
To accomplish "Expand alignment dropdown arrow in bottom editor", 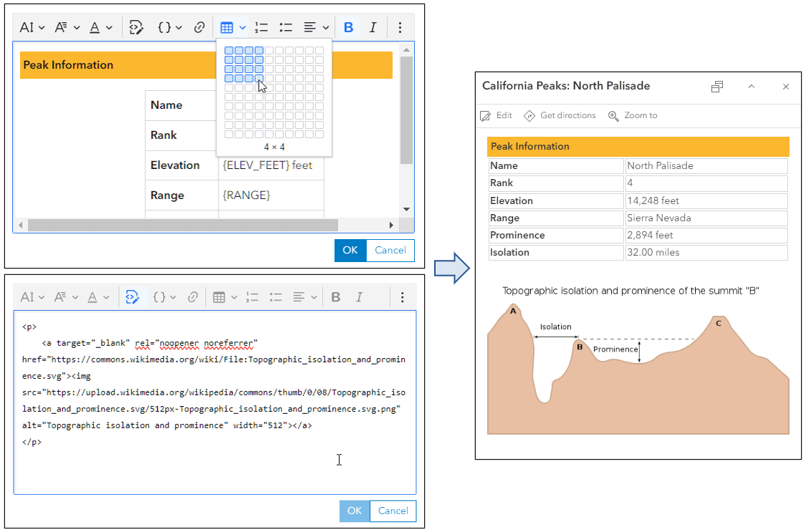I will coord(313,298).
